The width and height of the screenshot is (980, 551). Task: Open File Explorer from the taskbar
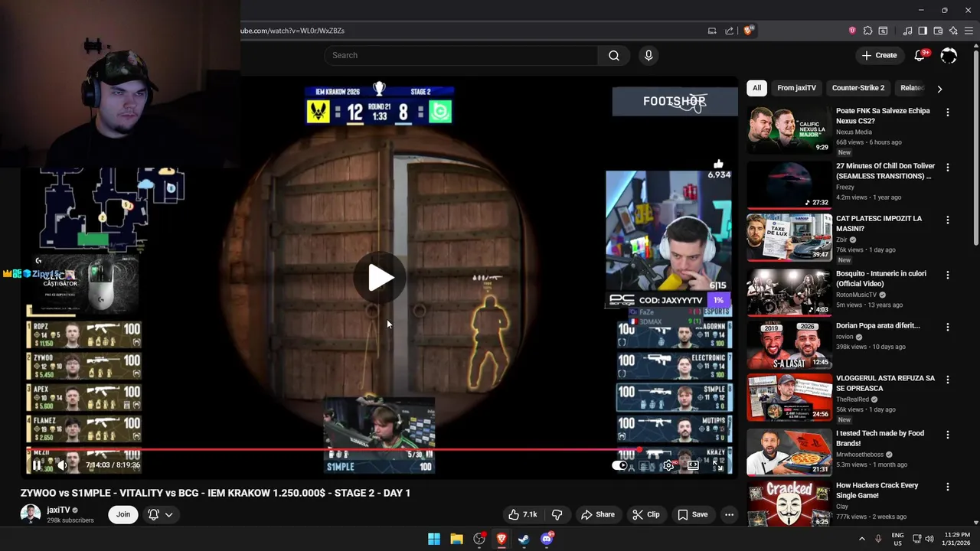456,539
